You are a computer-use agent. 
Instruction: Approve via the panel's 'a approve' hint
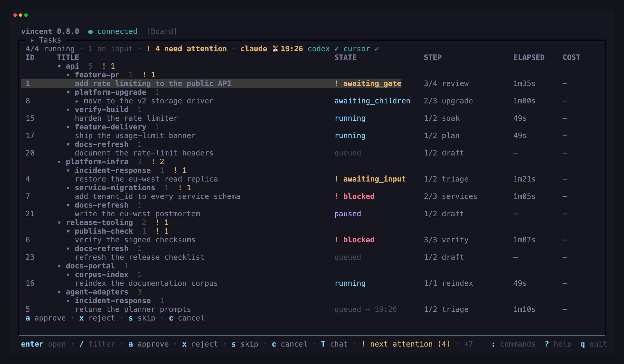tap(46, 318)
